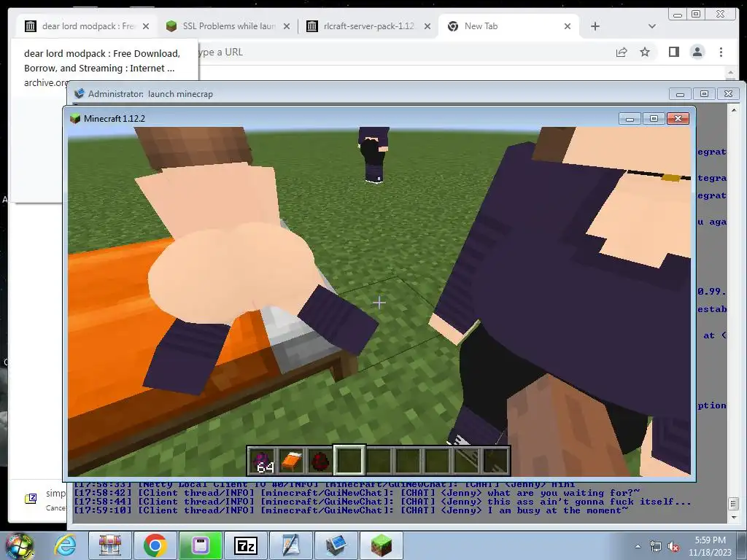
Task: Show hidden system tray icons arrow
Action: click(x=638, y=546)
